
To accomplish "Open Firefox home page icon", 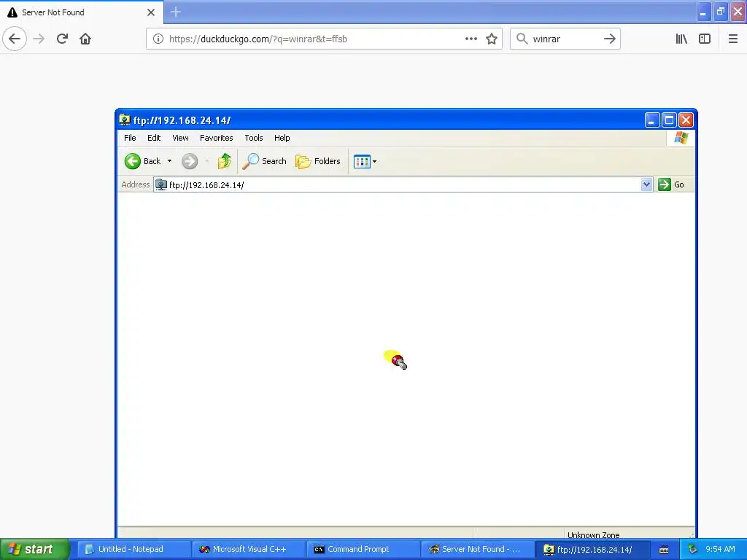I will pyautogui.click(x=85, y=39).
